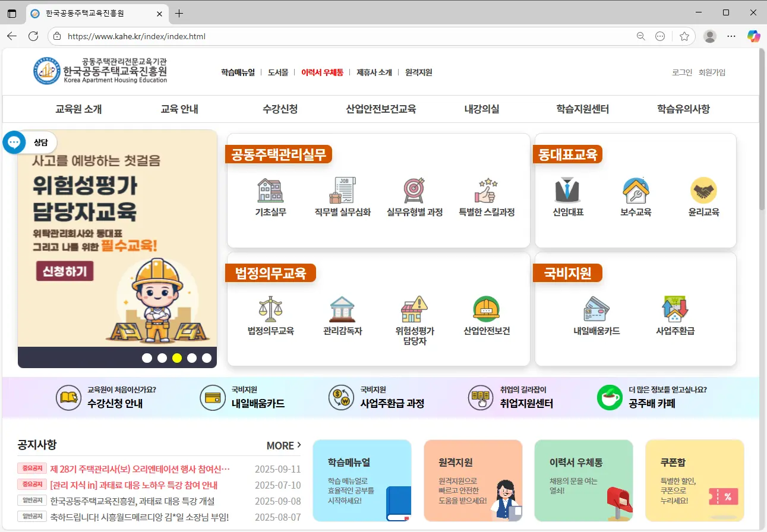Open the 회원가입 signup link

[713, 72]
